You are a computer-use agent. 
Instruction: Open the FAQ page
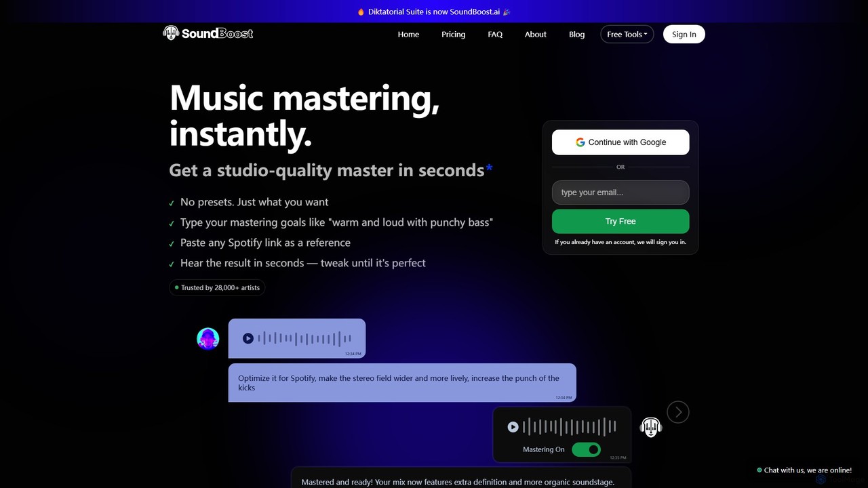(495, 35)
